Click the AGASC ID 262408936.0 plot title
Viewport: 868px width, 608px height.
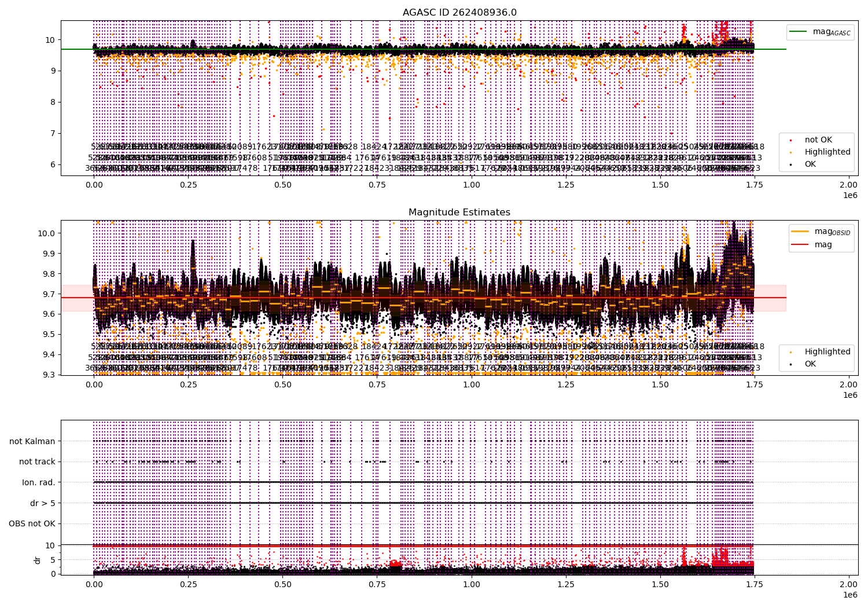click(459, 12)
